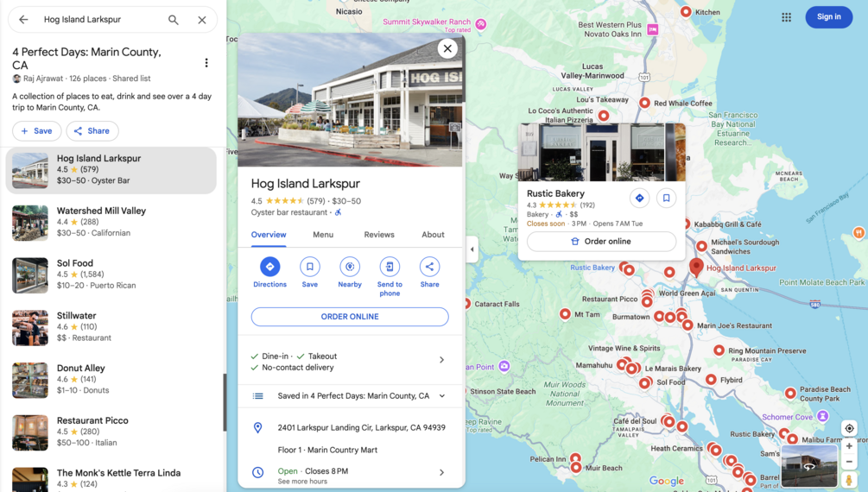Click show your location target icon
The width and height of the screenshot is (868, 492).
click(849, 428)
